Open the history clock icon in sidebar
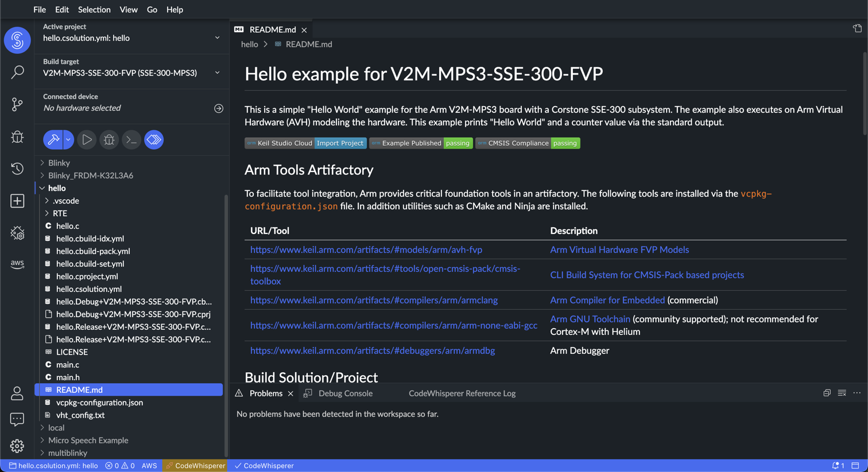The height and width of the screenshot is (472, 868). (17, 169)
